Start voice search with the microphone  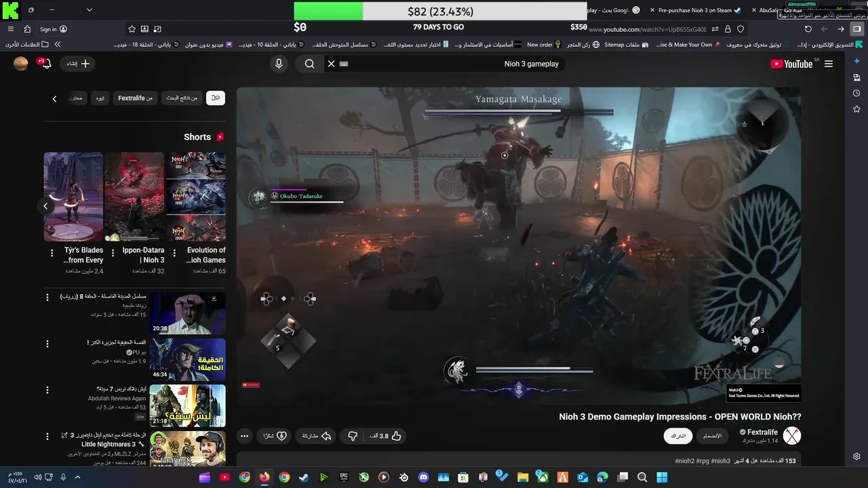tap(279, 64)
